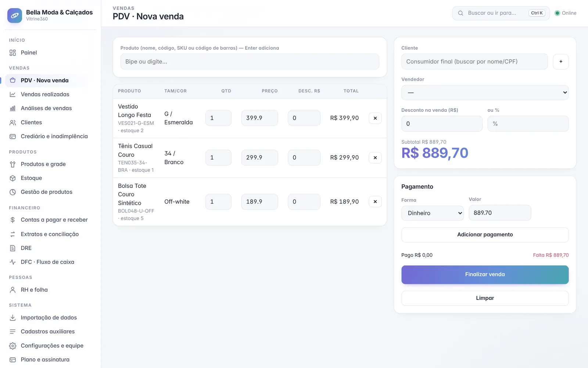Click the plus button to add customer

click(561, 61)
